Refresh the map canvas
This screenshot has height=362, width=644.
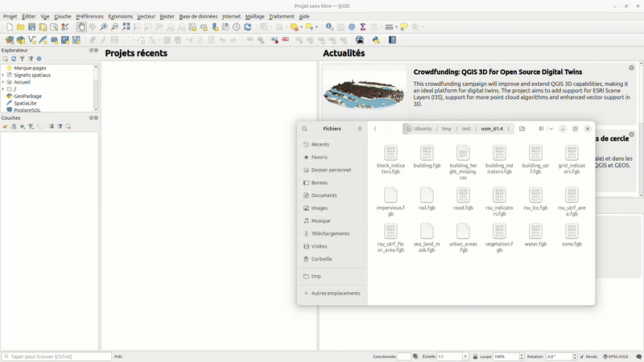point(248,27)
